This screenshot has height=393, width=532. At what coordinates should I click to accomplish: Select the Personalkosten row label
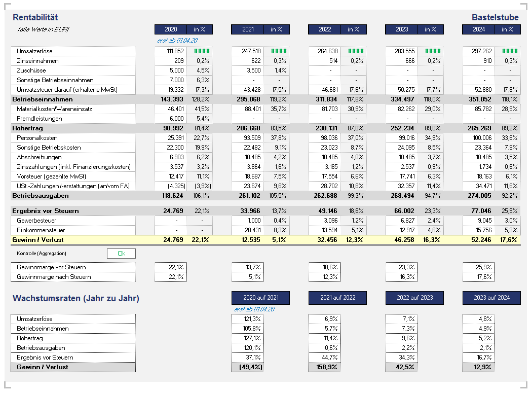click(x=37, y=138)
